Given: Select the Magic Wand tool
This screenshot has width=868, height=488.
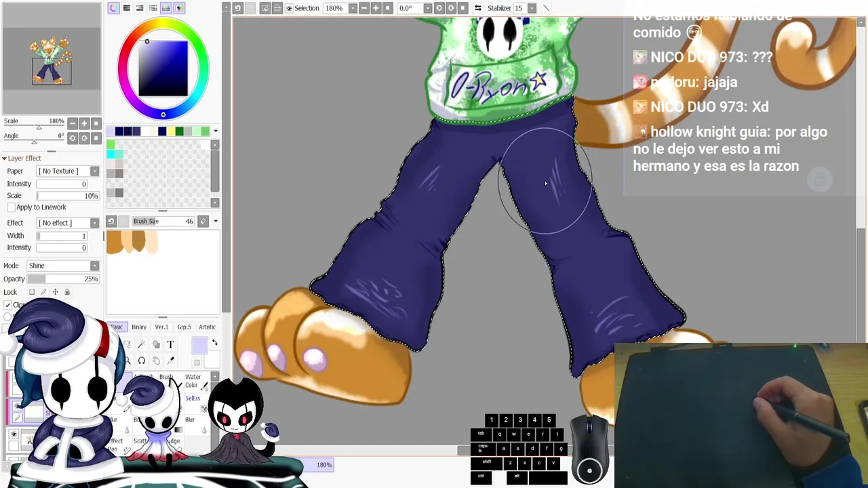Looking at the screenshot, I should (141, 344).
